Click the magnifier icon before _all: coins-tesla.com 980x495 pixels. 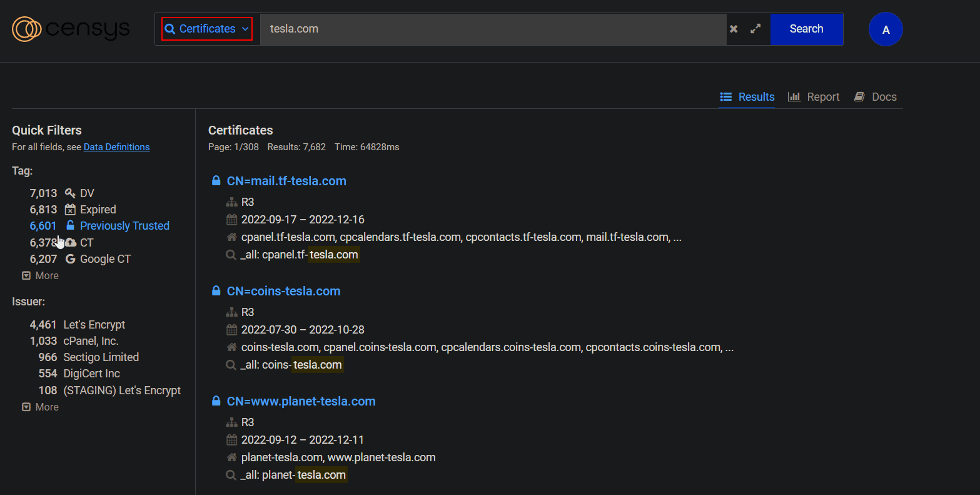point(231,364)
